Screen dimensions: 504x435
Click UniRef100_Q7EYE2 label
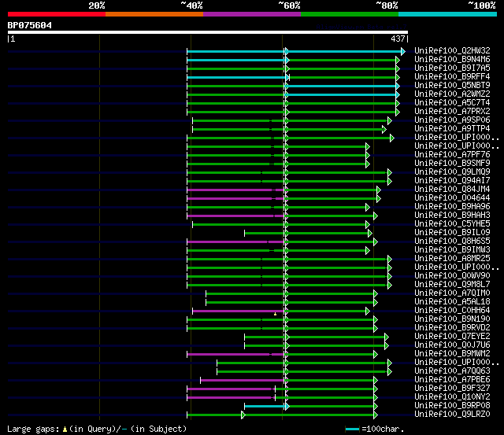coord(452,337)
